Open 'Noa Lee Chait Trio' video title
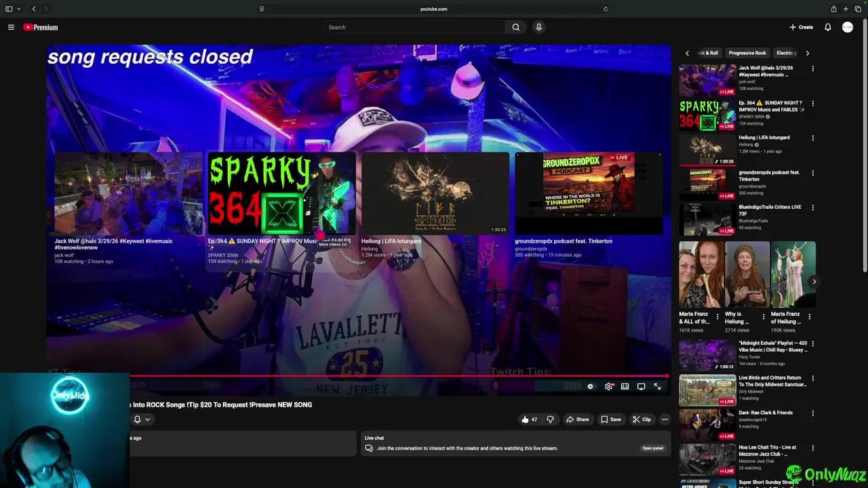 pyautogui.click(x=768, y=451)
